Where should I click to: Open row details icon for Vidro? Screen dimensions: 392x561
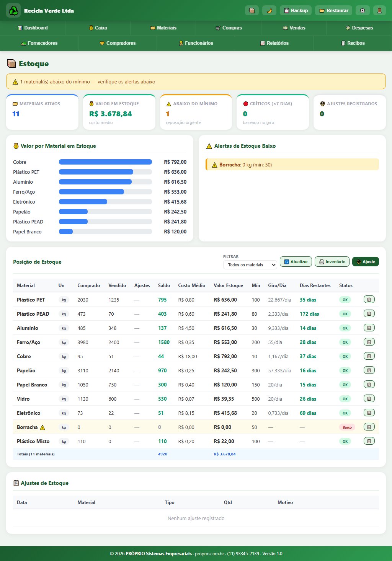tap(369, 399)
